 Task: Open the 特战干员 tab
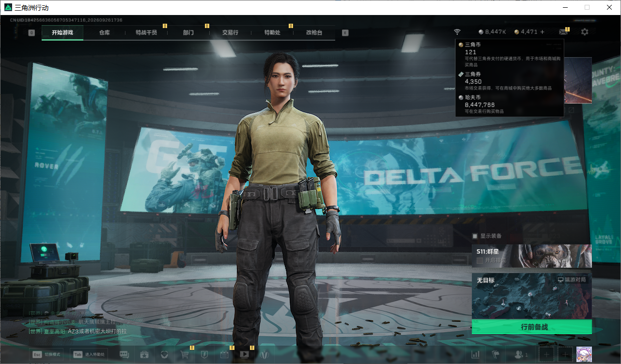[x=146, y=32]
